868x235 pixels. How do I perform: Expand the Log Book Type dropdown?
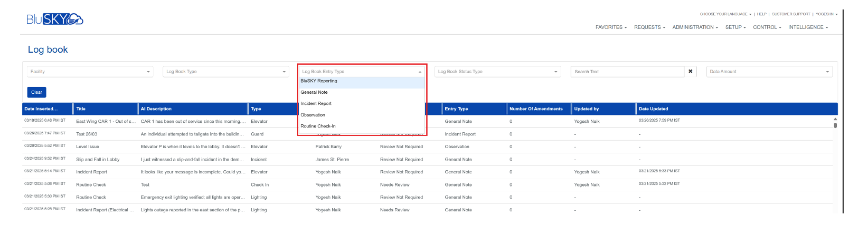click(226, 72)
